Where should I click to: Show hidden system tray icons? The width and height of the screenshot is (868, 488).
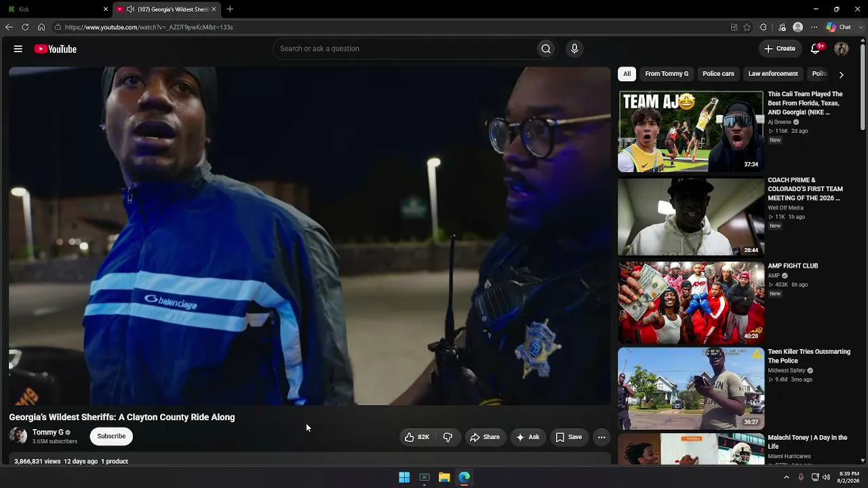pyautogui.click(x=787, y=477)
